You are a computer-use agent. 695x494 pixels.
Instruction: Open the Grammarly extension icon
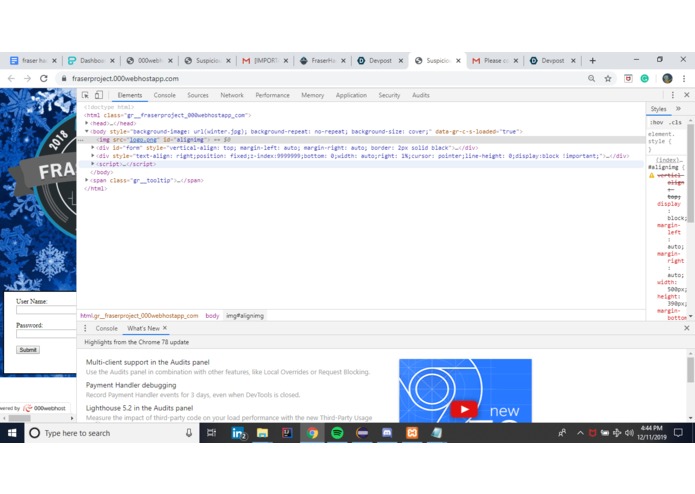coord(644,78)
